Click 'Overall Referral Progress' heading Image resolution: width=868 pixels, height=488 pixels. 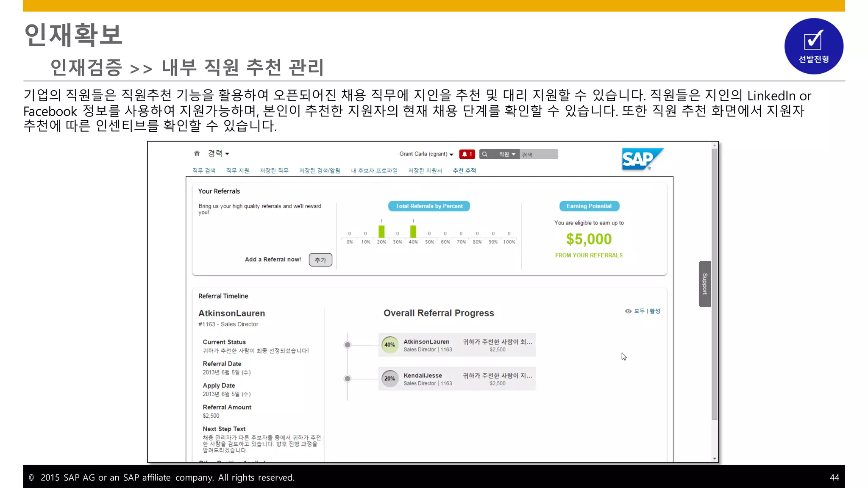pyautogui.click(x=439, y=313)
